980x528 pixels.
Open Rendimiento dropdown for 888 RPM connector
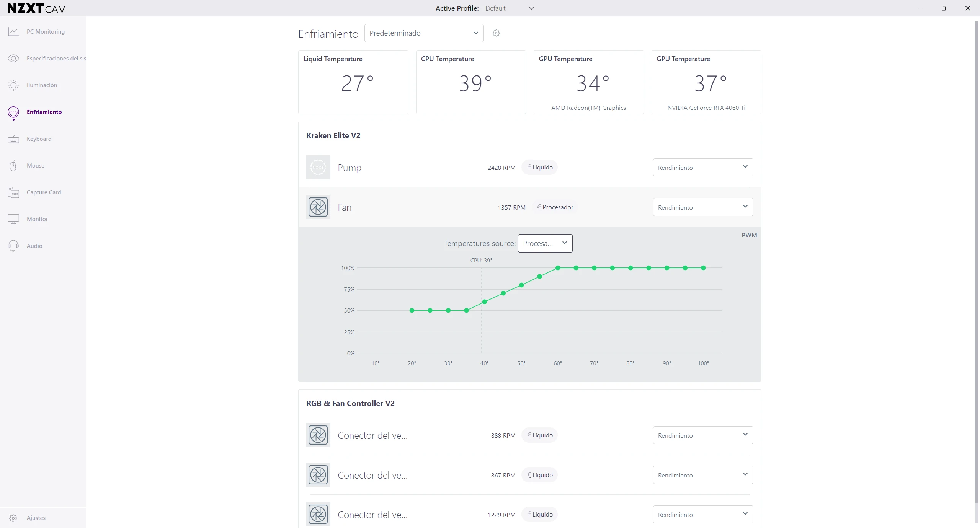tap(703, 435)
